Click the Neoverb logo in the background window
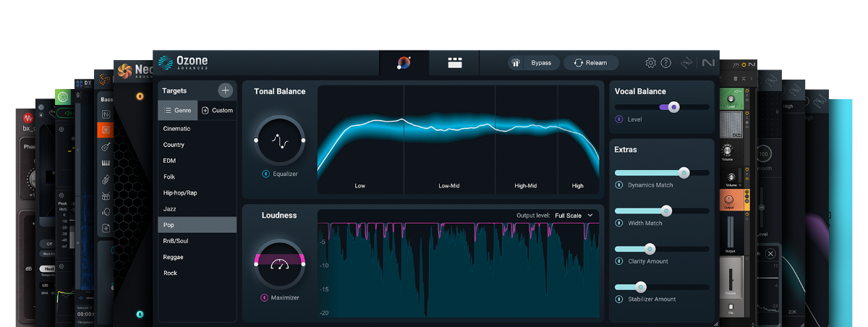This screenshot has height=327, width=868. coord(124,70)
